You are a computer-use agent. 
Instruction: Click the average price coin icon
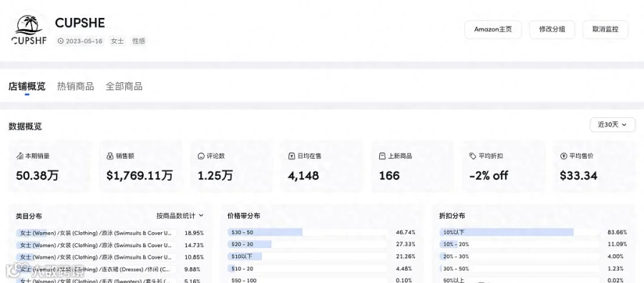[563, 157]
